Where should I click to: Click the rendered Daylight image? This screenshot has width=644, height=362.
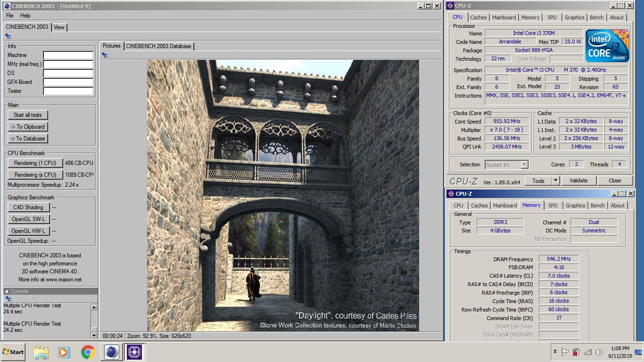[x=283, y=196]
